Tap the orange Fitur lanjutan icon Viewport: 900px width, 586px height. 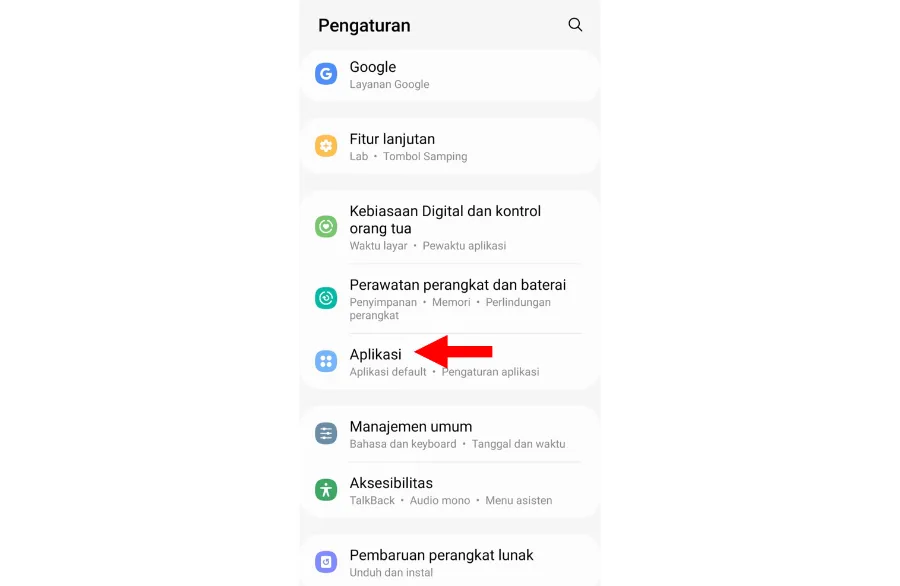[x=326, y=146]
